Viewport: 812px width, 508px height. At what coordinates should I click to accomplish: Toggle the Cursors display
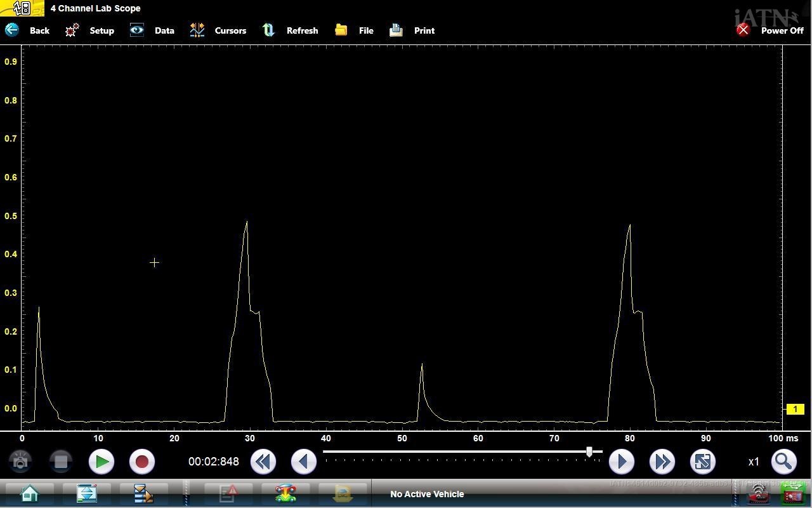click(197, 30)
